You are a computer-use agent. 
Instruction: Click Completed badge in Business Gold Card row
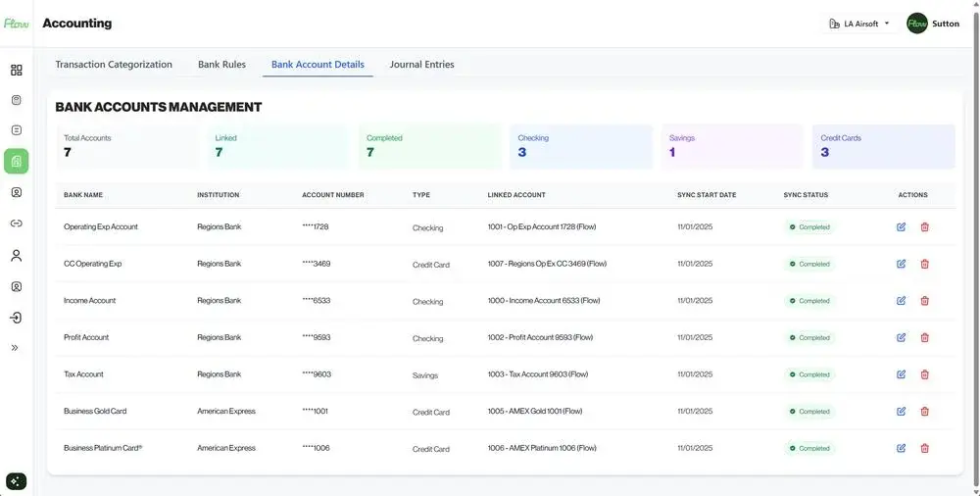pos(809,412)
